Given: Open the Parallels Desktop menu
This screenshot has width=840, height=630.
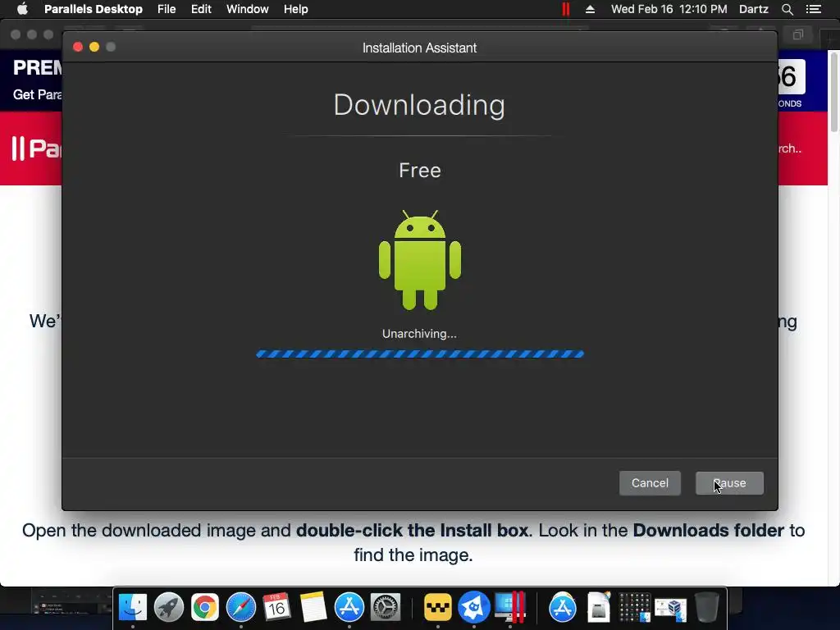Looking at the screenshot, I should [x=94, y=9].
